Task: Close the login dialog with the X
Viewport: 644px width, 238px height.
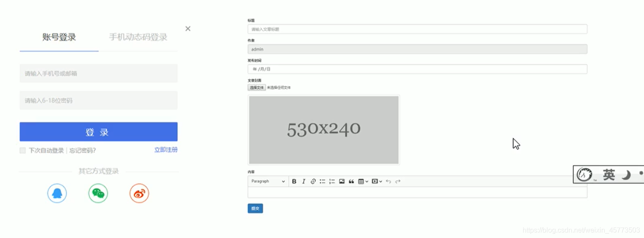Action: click(x=188, y=28)
